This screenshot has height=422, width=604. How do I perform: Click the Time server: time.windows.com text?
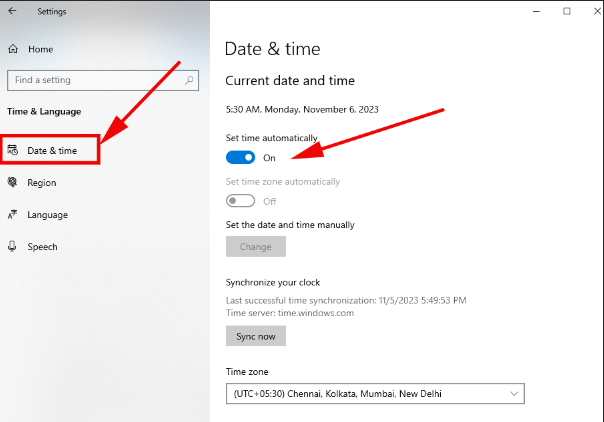tap(290, 313)
